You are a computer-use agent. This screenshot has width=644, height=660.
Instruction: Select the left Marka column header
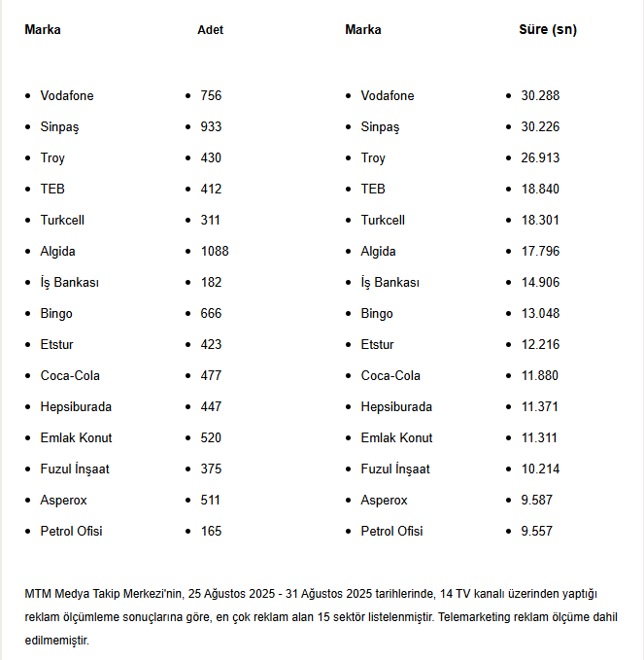pyautogui.click(x=43, y=30)
